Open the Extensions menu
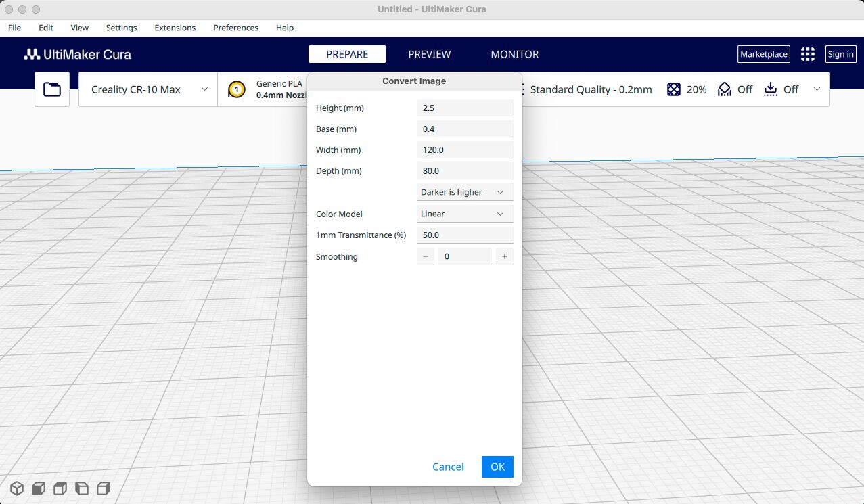Screen dimensions: 864x504 175,28
